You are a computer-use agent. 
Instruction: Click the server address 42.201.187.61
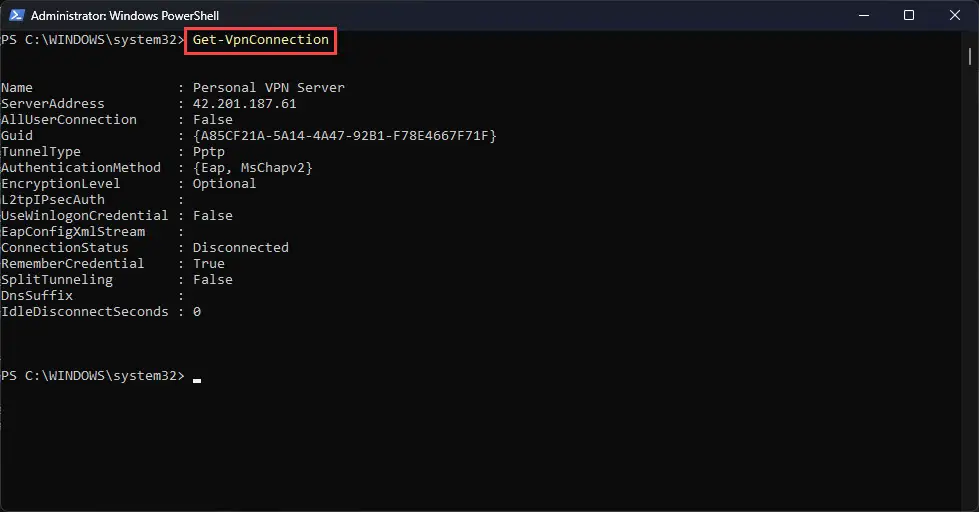244,104
